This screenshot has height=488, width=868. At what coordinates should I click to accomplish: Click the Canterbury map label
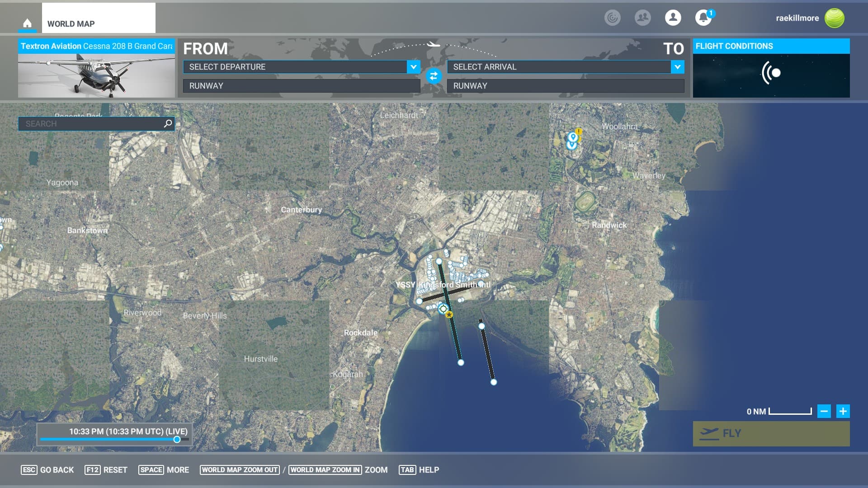pos(302,210)
